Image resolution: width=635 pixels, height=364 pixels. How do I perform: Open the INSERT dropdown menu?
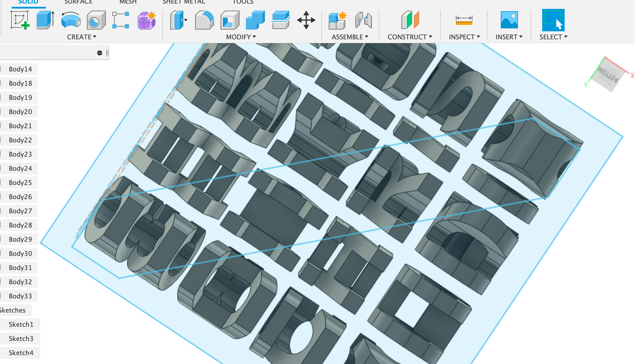[x=509, y=37]
